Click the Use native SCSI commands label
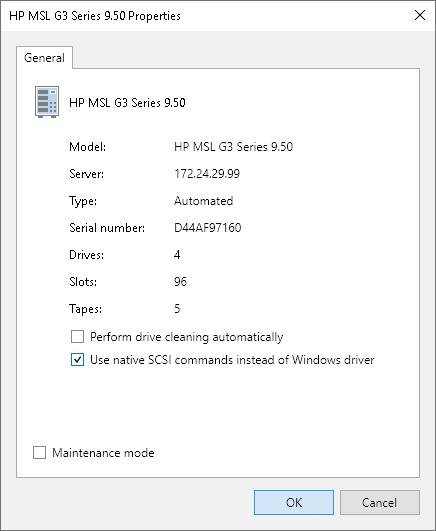This screenshot has height=531, width=436. tap(232, 360)
